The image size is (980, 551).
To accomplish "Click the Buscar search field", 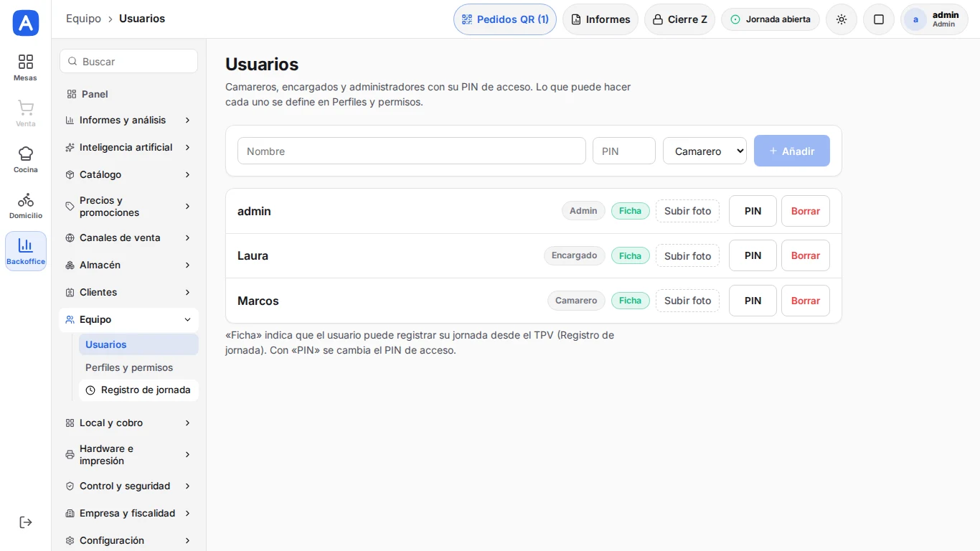I will click(x=128, y=61).
